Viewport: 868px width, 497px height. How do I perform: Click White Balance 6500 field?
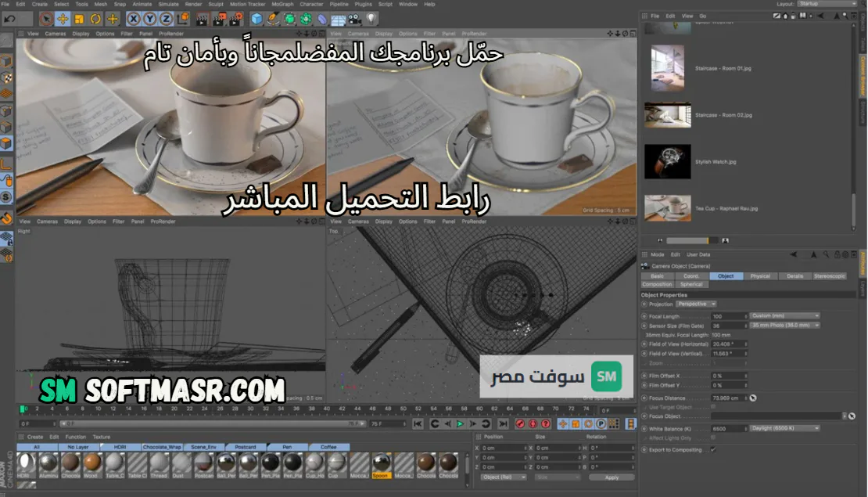[x=730, y=429]
